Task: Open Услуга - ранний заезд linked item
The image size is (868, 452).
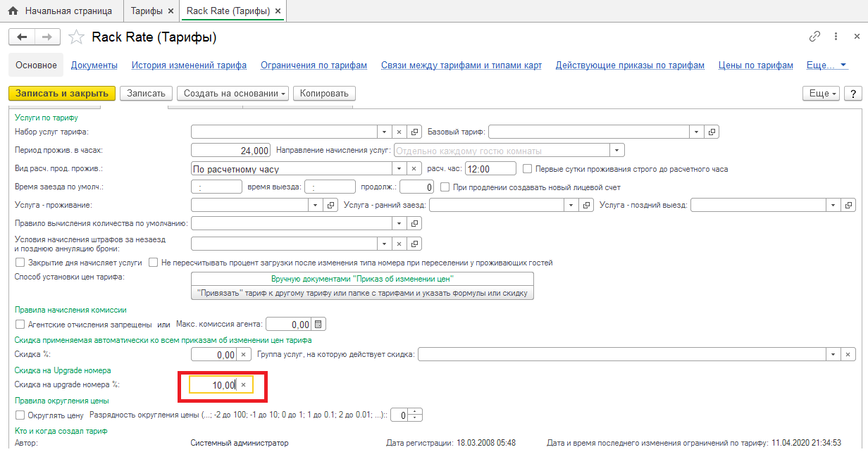Action: click(587, 205)
